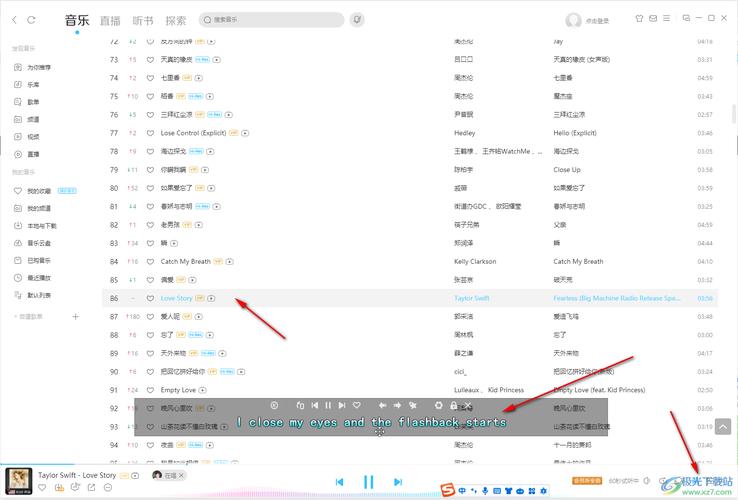
Task: Open the main menu list icon
Action: click(x=666, y=18)
